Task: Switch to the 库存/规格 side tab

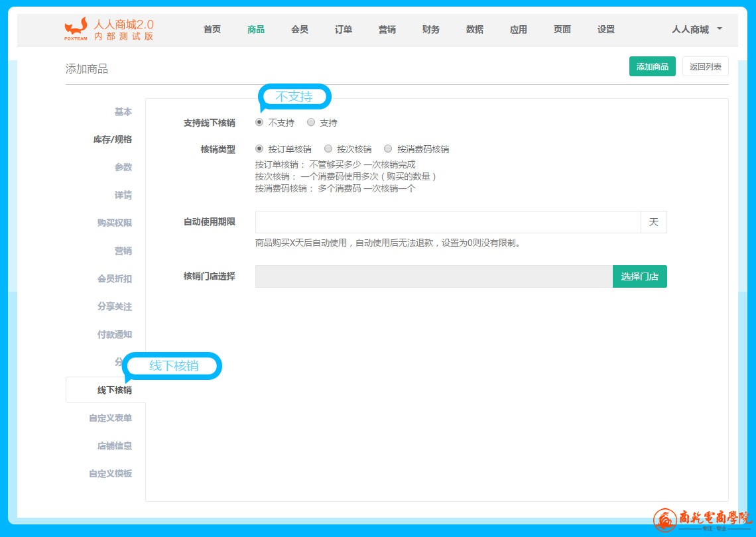Action: point(112,140)
